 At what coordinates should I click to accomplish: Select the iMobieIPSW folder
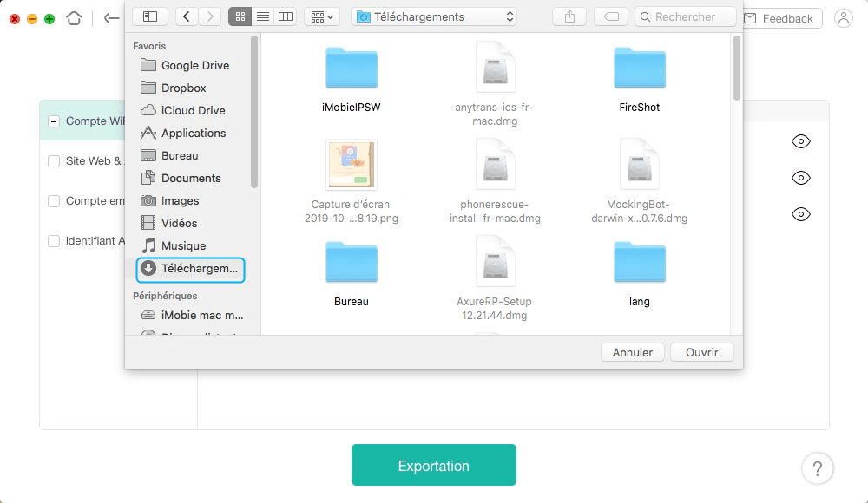point(352,81)
